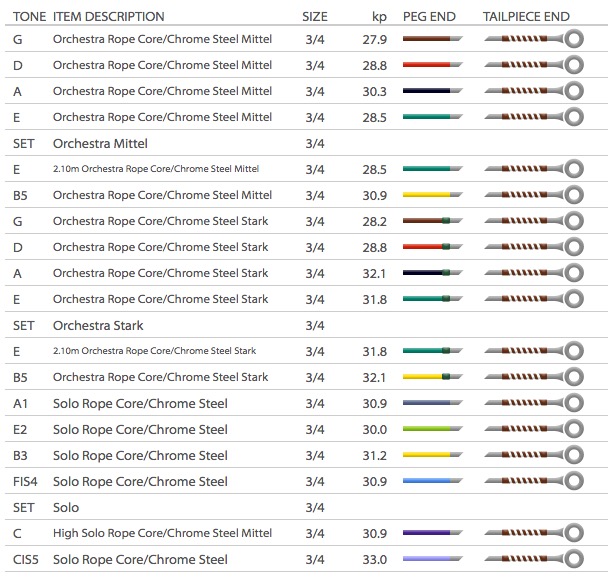608x582 pixels.
Task: Click the A1 tone cell
Action: tap(20, 404)
